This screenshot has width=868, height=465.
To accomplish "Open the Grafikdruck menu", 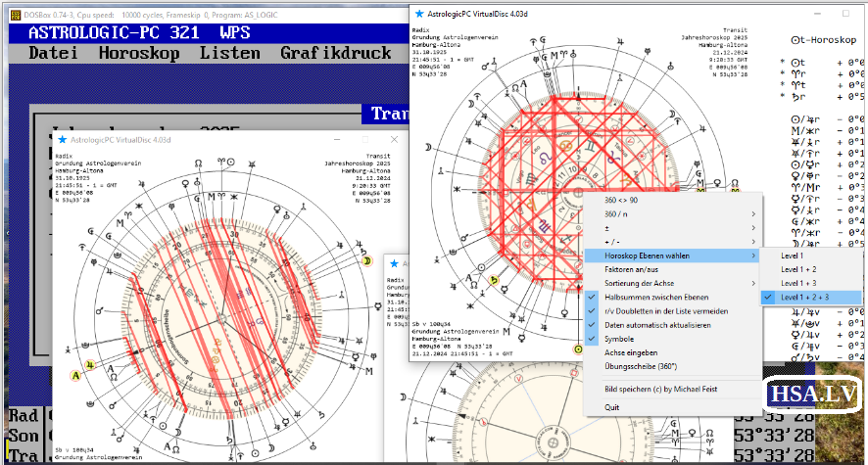I will pyautogui.click(x=336, y=53).
